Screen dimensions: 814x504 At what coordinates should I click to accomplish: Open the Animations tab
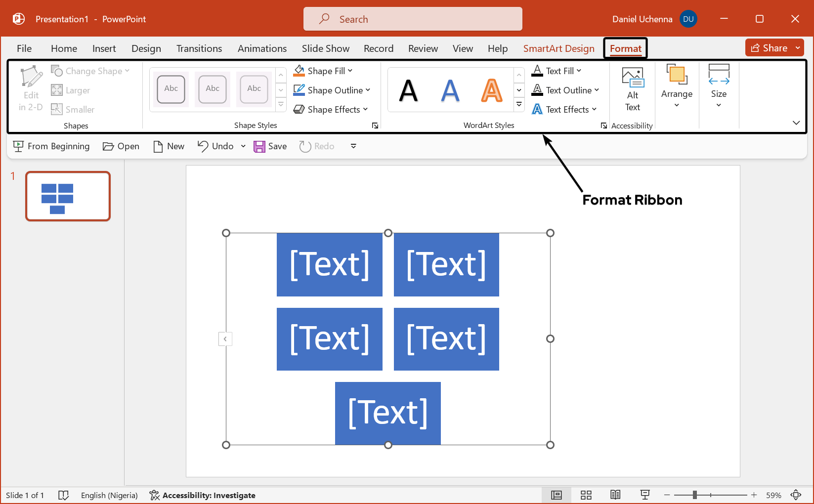coord(262,48)
